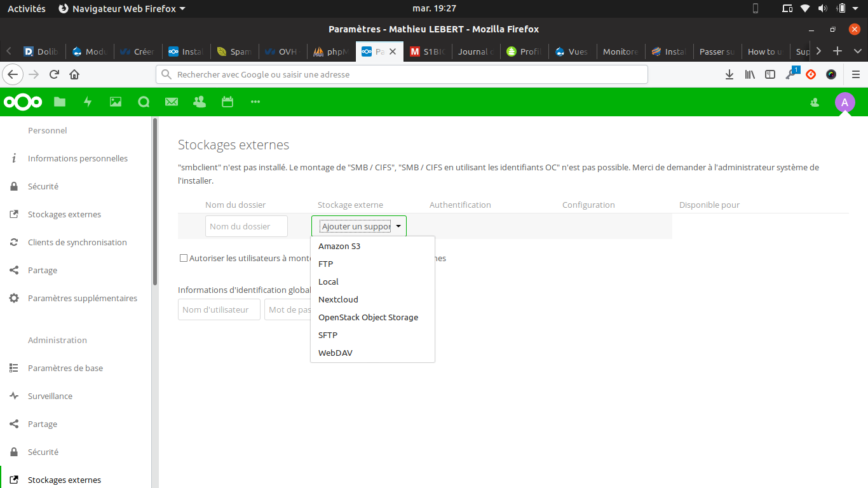
Task: Choose SFTP in the storage dropdown
Action: 328,335
